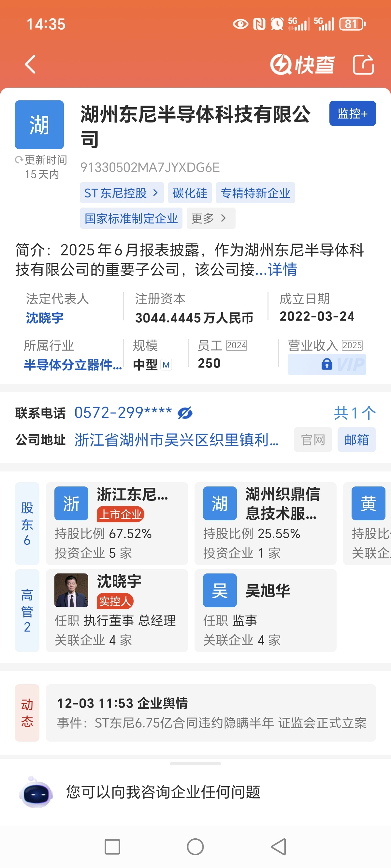Tap the AI assistant robot icon
Screen dimensions: 391x868
(x=36, y=792)
